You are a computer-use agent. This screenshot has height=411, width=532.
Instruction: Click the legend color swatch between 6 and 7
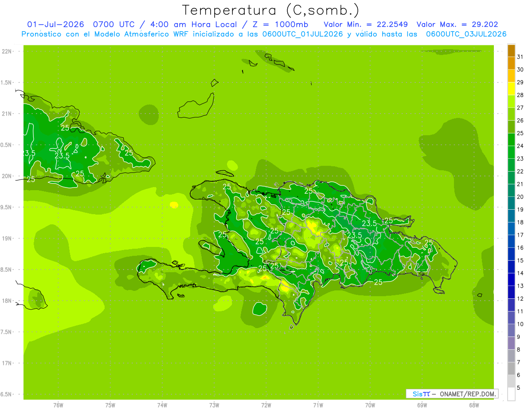pyautogui.click(x=511, y=368)
